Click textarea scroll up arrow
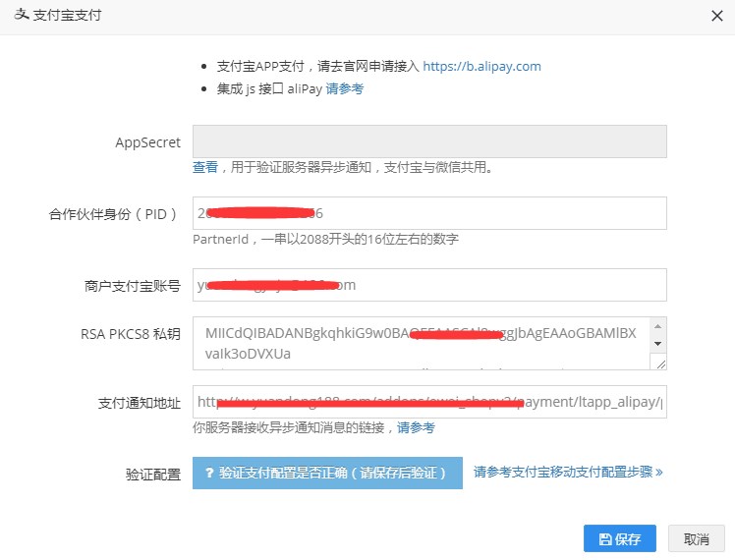The image size is (735, 560). pyautogui.click(x=657, y=326)
